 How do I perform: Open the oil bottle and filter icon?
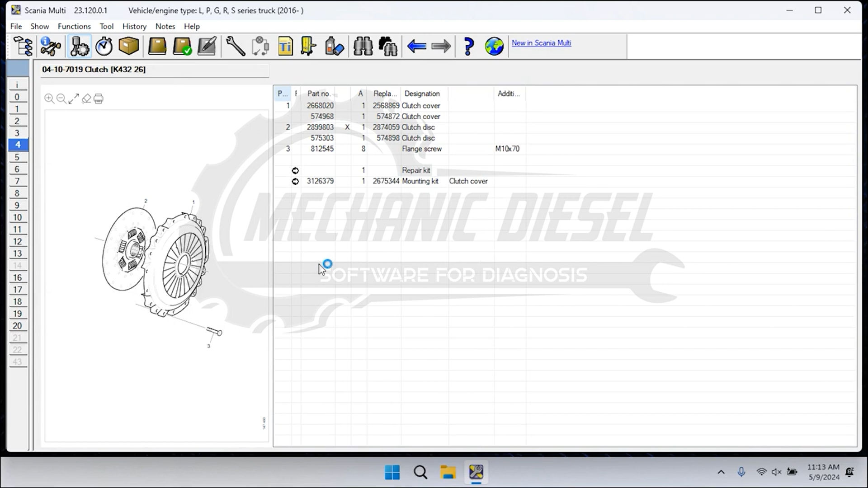click(x=334, y=46)
